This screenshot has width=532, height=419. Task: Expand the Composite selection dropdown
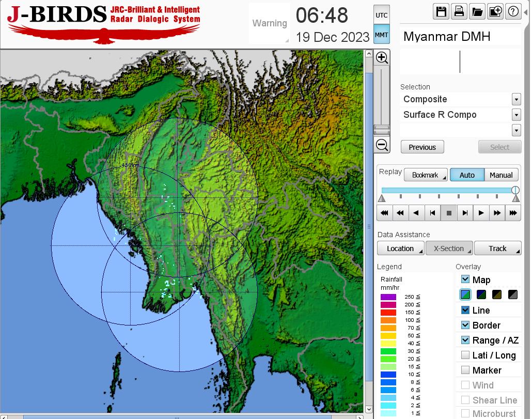pos(516,99)
